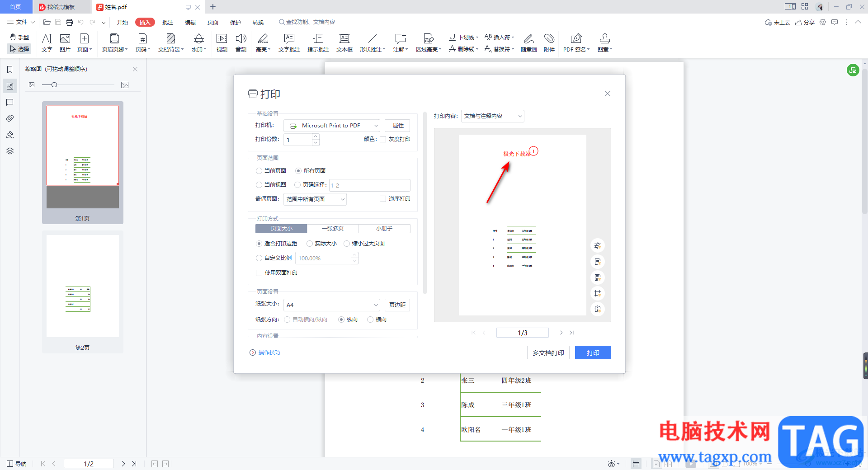
Task: Click the Video insert icon (视频)
Action: 222,43
